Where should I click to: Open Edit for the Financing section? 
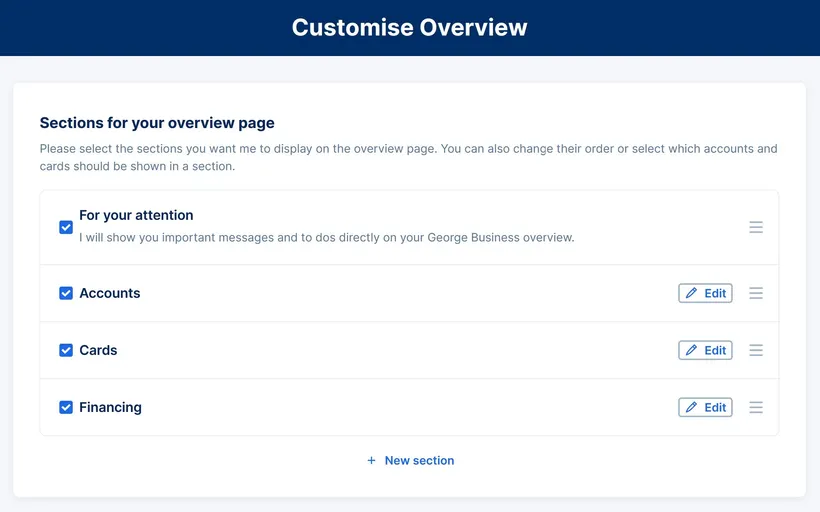pos(705,407)
